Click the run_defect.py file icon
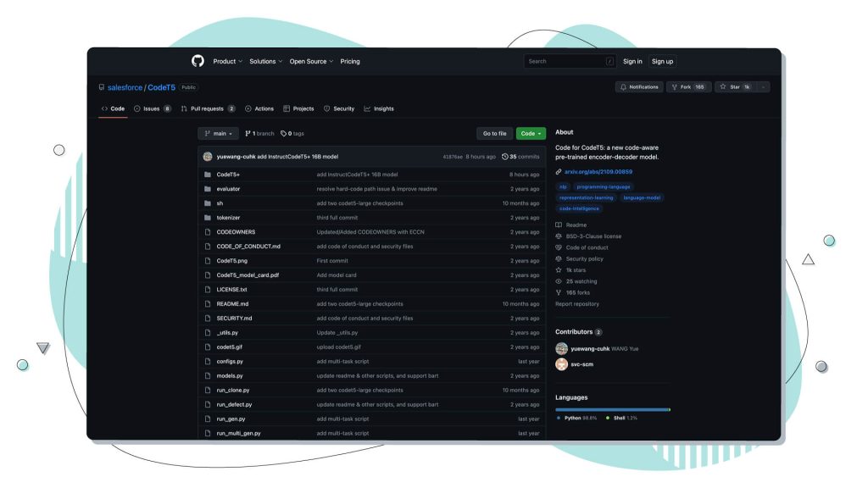This screenshot has width=868, height=488. [x=208, y=404]
